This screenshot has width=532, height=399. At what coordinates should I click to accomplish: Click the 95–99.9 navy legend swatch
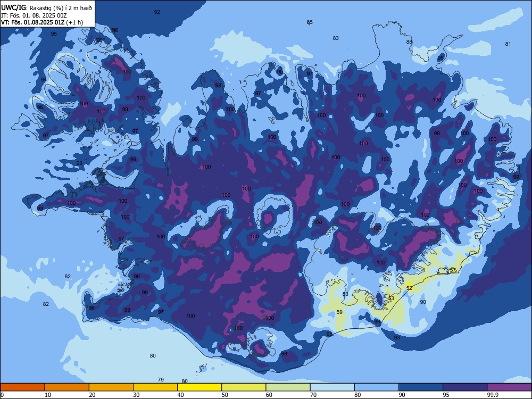click(465, 387)
